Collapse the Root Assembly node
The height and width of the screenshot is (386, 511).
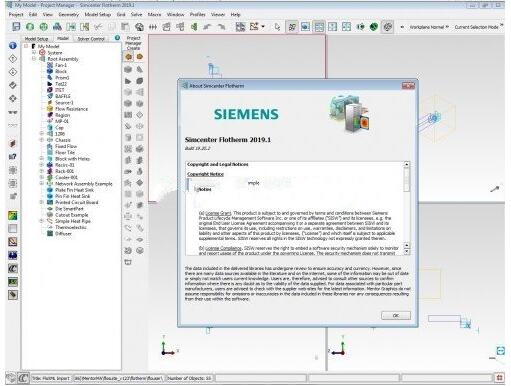pos(34,59)
